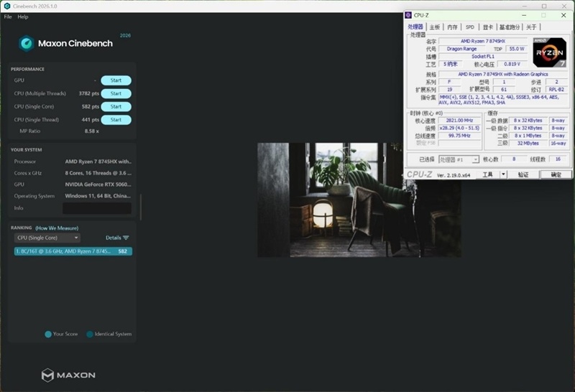Viewport: 575px width, 392px height.
Task: Click the Details filter icon
Action: (x=126, y=238)
